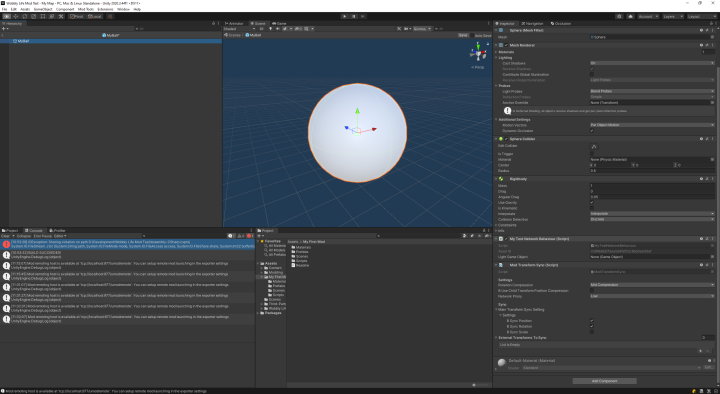Toggle the Is Kinematic checkbox

tap(592, 208)
